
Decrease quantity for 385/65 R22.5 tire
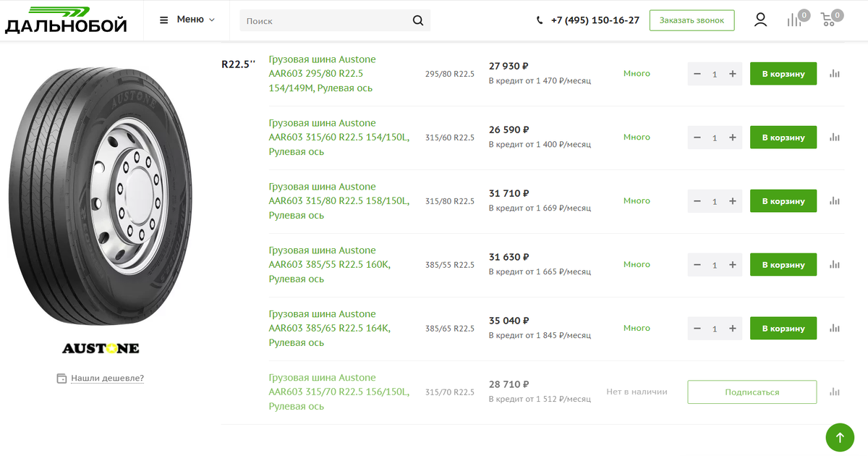(x=697, y=329)
